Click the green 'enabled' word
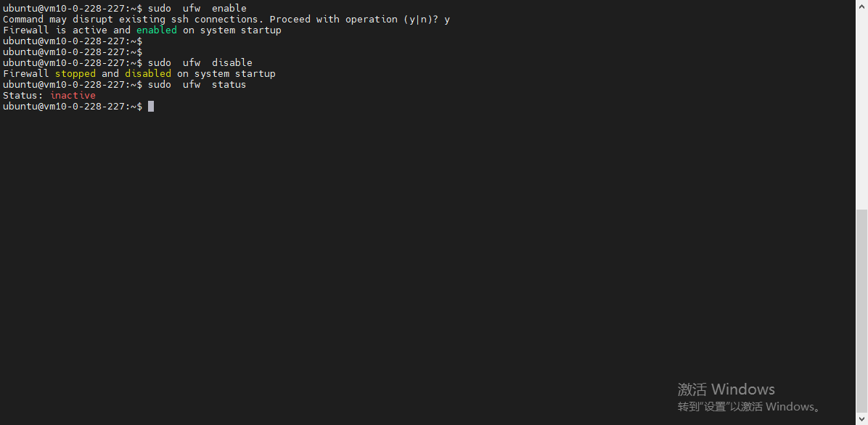 pyautogui.click(x=156, y=30)
